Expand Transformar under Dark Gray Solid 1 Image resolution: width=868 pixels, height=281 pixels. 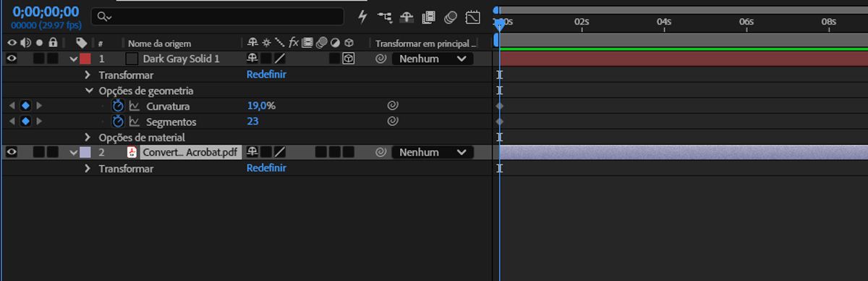click(88, 75)
